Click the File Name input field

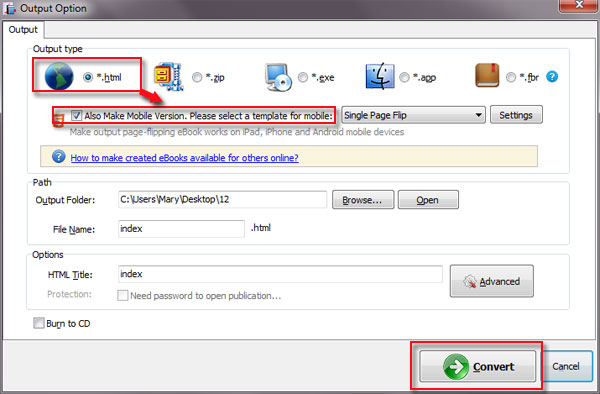click(x=181, y=228)
